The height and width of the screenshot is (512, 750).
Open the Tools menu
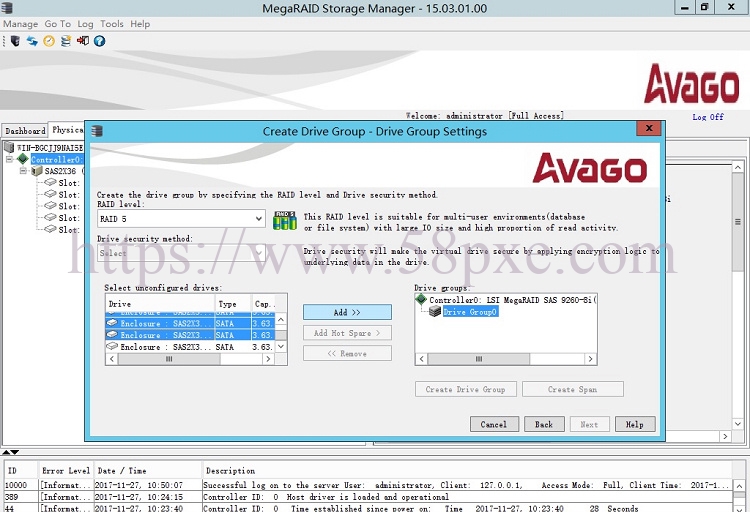pos(111,24)
